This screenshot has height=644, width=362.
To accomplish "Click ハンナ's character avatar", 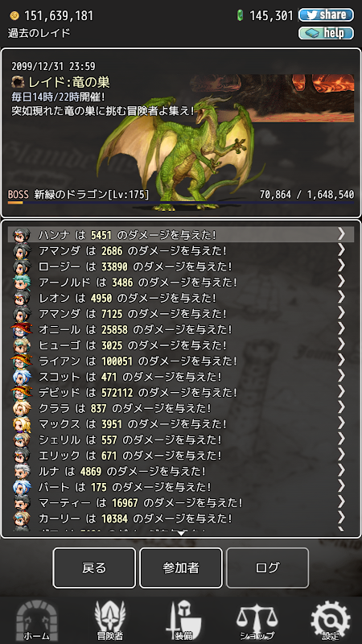I will 22,235.
